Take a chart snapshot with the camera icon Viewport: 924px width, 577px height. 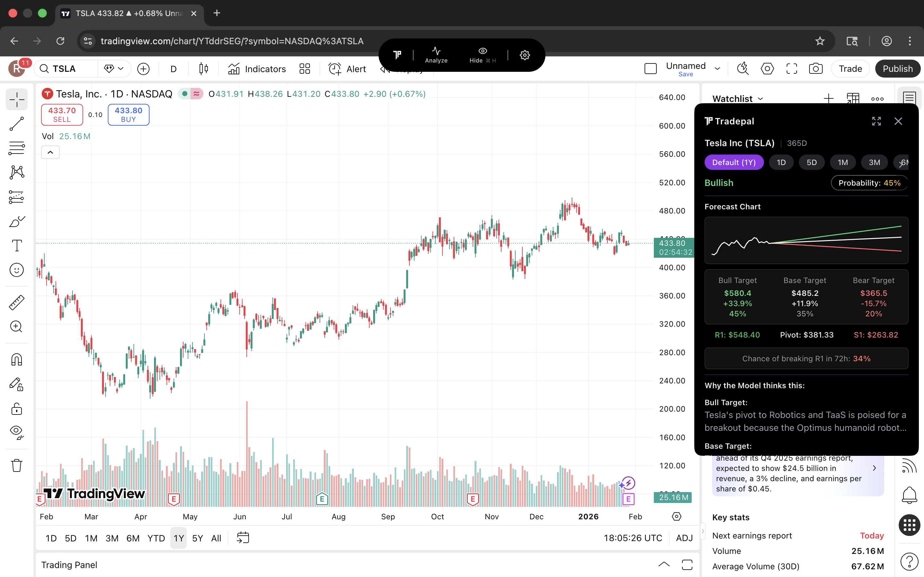click(815, 68)
